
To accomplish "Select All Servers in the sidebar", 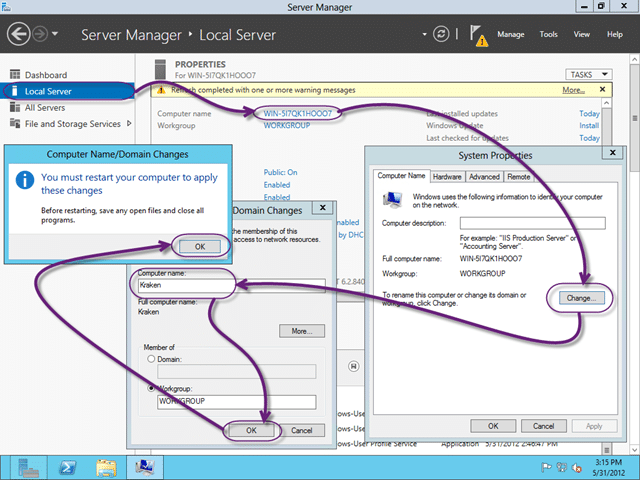I will click(45, 108).
